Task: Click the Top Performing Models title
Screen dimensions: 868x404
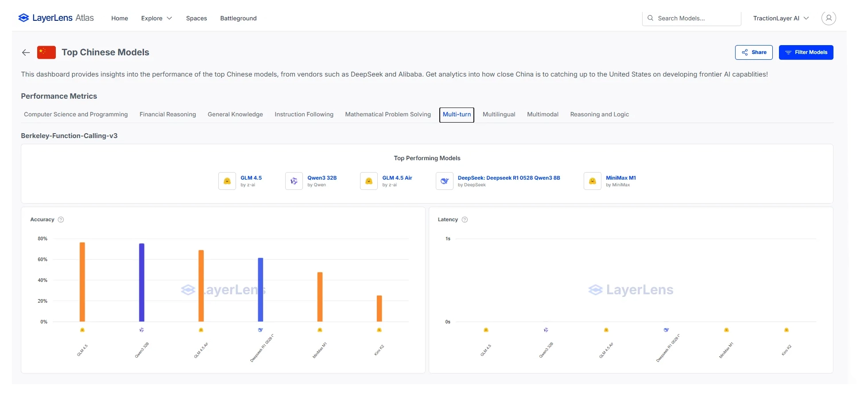Action: pos(427,158)
